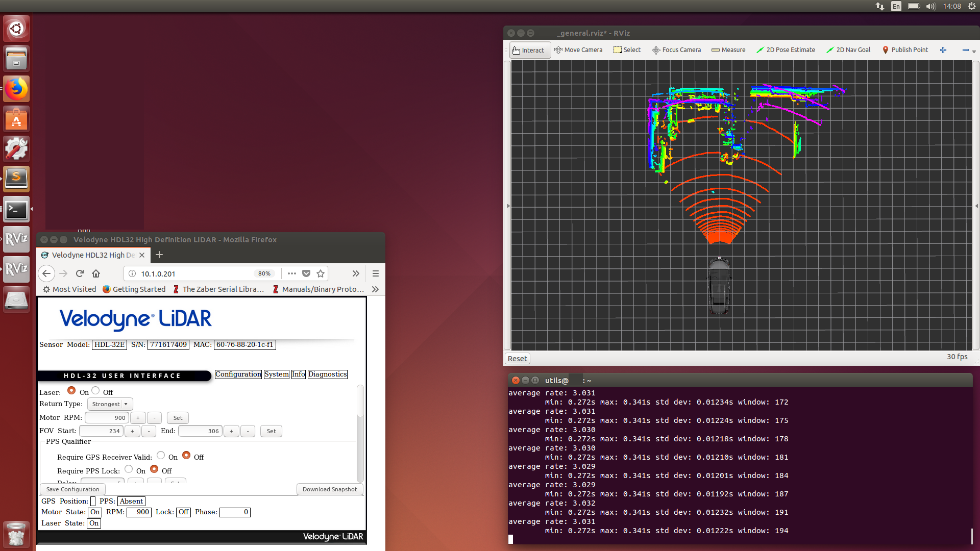Save page to Pocket icon
The width and height of the screenshot is (980, 551).
click(306, 273)
